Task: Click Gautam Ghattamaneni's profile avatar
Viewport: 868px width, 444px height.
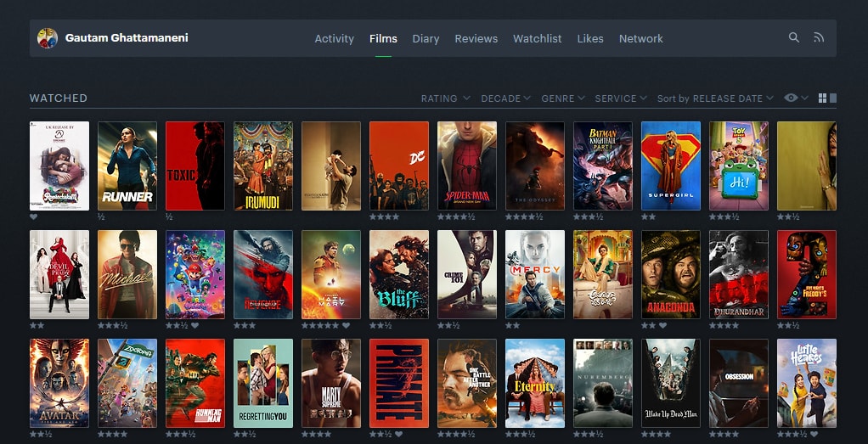Action: click(x=48, y=38)
